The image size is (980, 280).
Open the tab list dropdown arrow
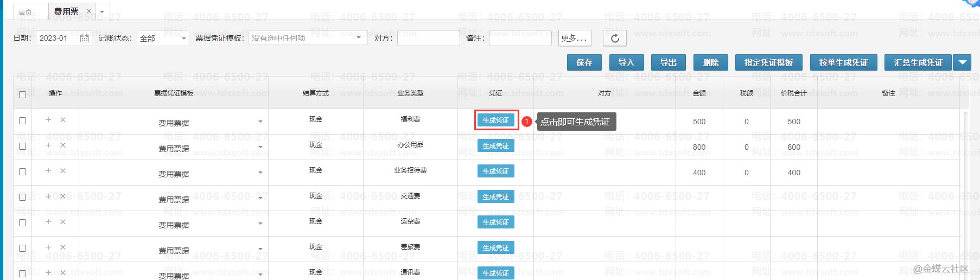pos(102,11)
